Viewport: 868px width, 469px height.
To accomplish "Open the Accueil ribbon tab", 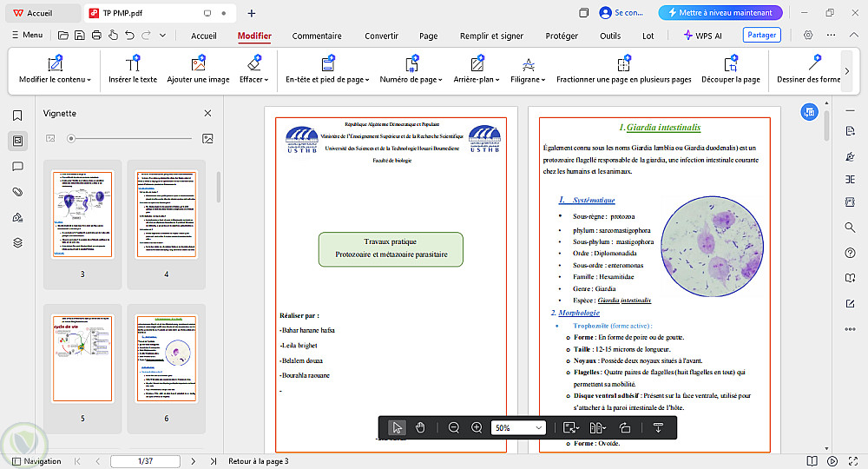I will tap(204, 36).
